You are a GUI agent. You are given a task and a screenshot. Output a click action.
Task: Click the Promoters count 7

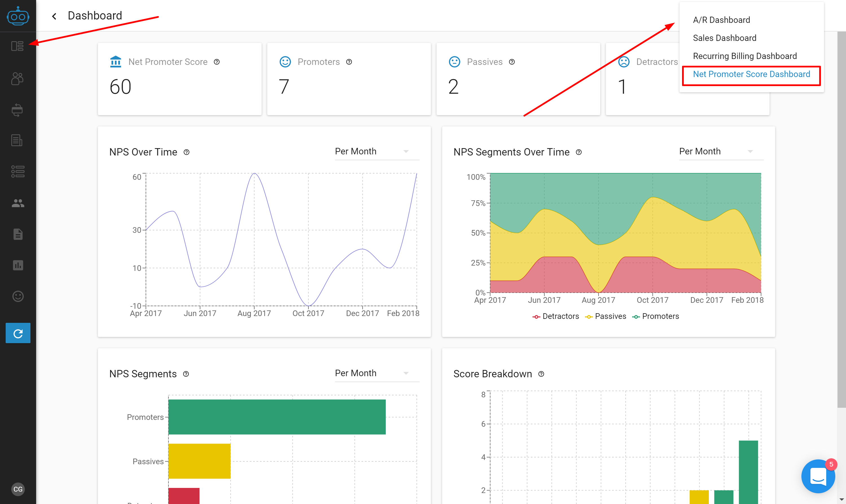pos(284,87)
